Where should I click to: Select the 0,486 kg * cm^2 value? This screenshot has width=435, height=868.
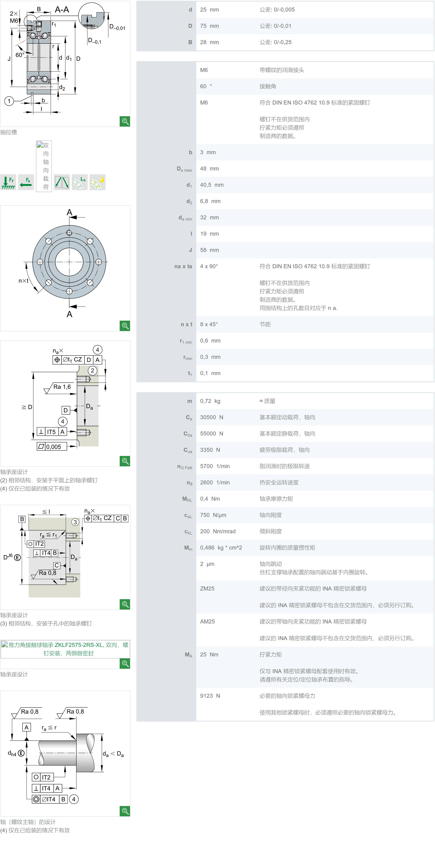221,548
